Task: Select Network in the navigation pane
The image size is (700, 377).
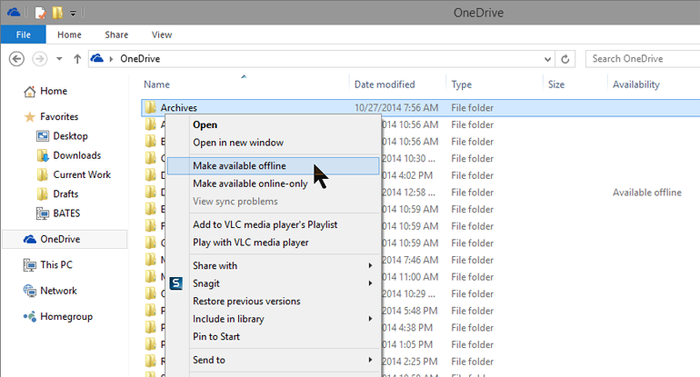Action: click(x=58, y=291)
